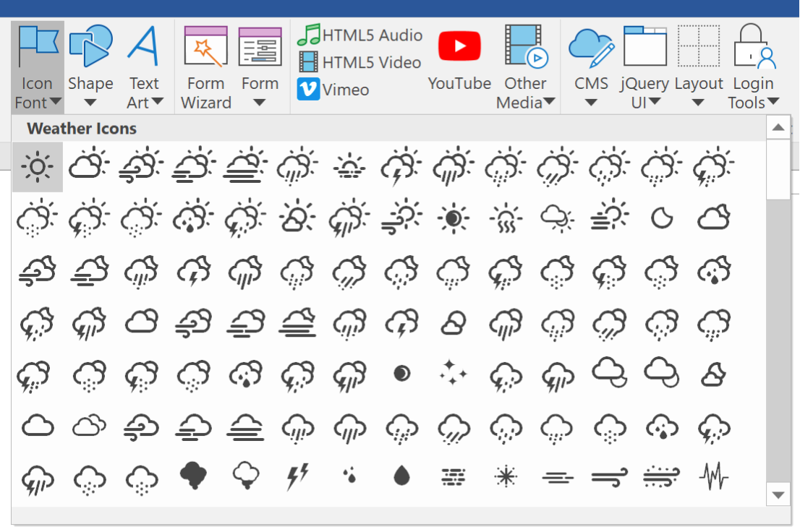Select the outlined sunny day icon

click(x=37, y=167)
